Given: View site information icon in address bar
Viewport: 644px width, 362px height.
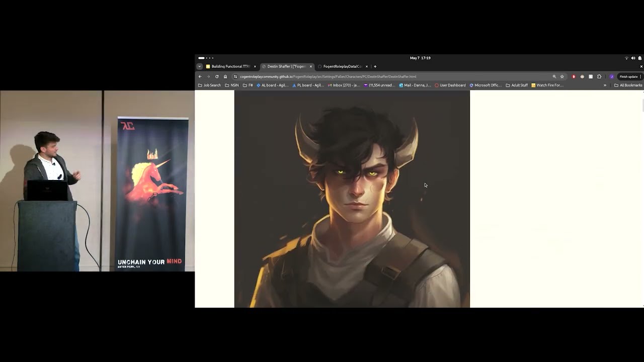Looking at the screenshot, I should (x=235, y=76).
